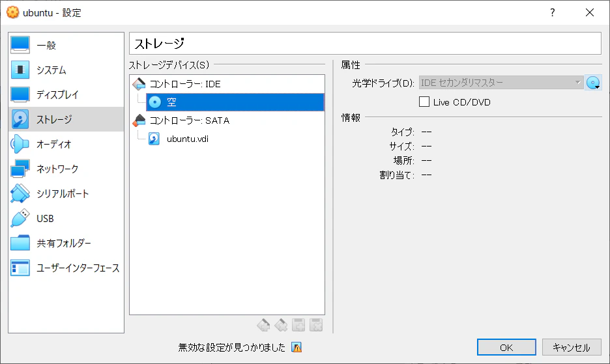This screenshot has width=610, height=364.
Task: Click the キャンセル button
Action: coord(572,347)
